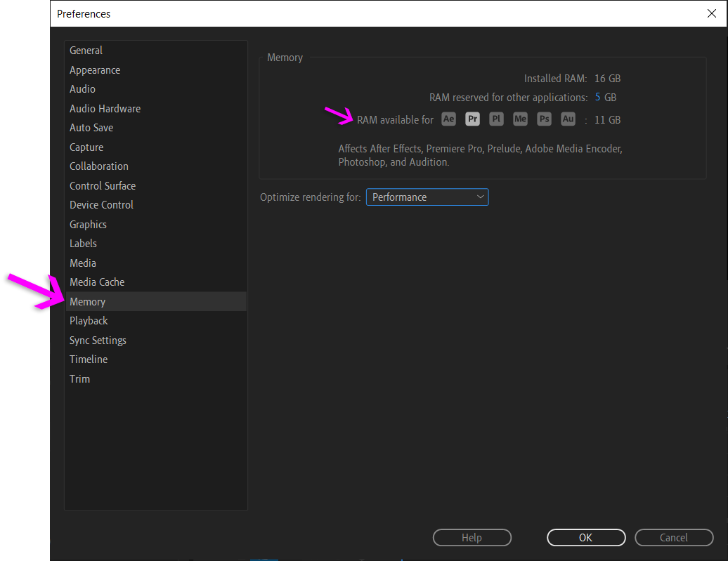Confirm preferences with OK
Viewport: 728px width, 561px height.
click(586, 537)
